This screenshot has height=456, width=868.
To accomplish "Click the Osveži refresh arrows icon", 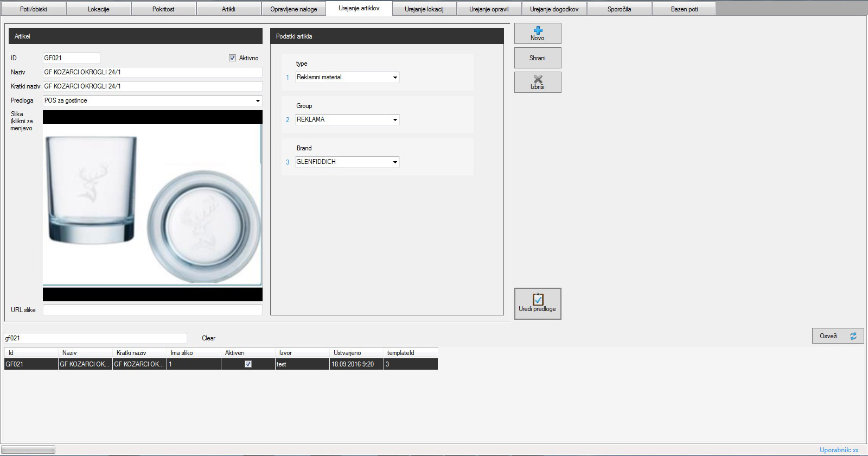I will tap(853, 336).
